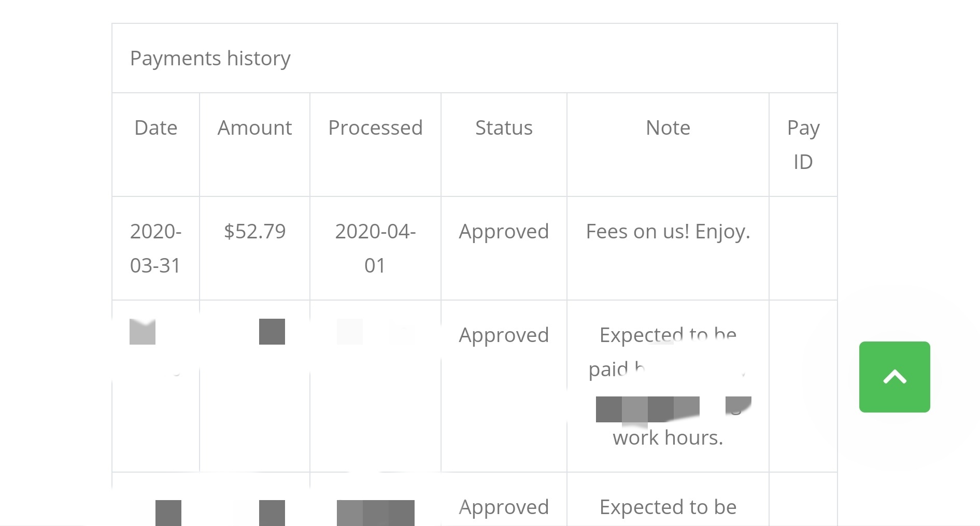Select the 'Fees on us! Enjoy.' note

click(x=667, y=231)
